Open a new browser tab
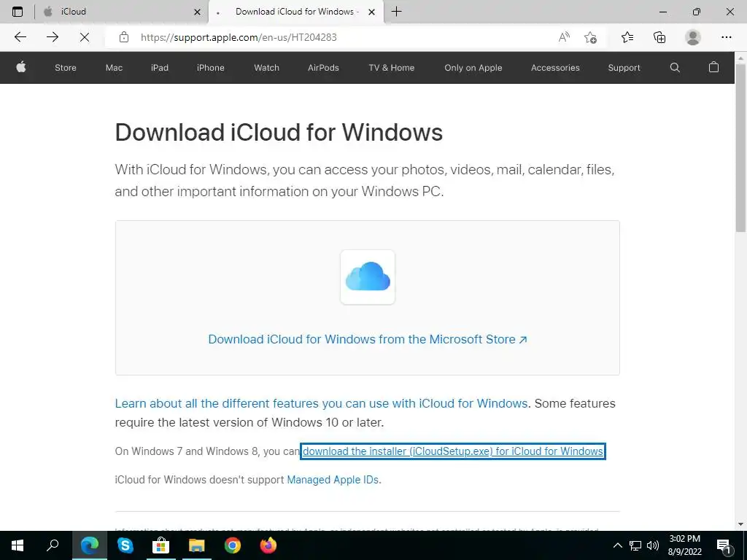747x560 pixels. click(x=396, y=12)
